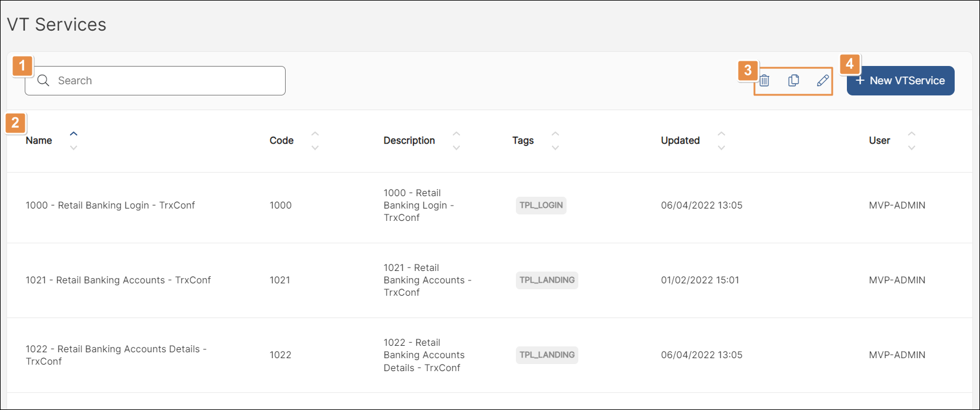Sort by Name column ascending arrow
Image resolution: width=980 pixels, height=410 pixels.
[x=74, y=134]
